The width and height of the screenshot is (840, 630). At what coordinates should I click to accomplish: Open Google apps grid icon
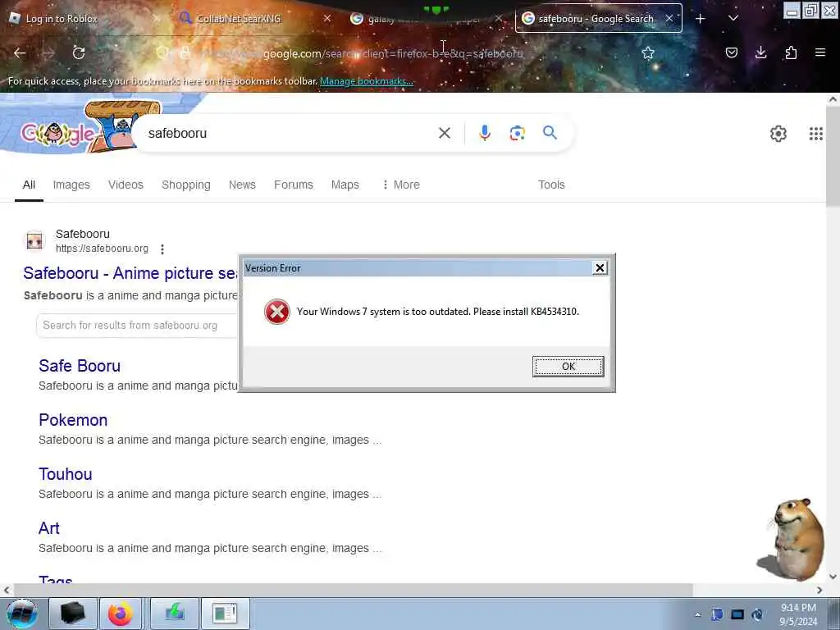click(x=815, y=134)
